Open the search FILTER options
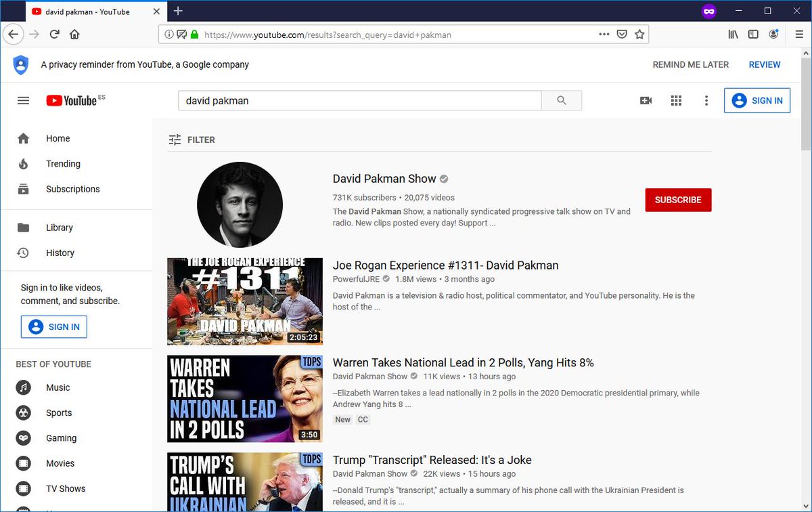Viewport: 812px width, 512px height. click(191, 140)
